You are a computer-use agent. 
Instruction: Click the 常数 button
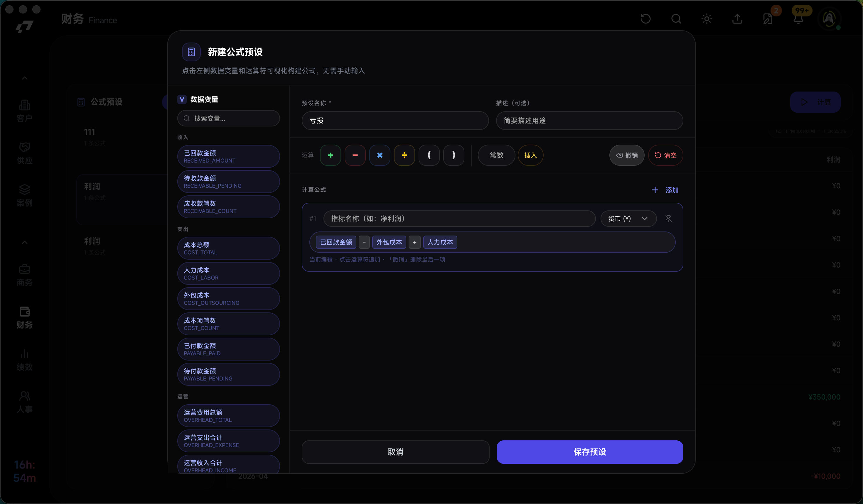pos(497,155)
